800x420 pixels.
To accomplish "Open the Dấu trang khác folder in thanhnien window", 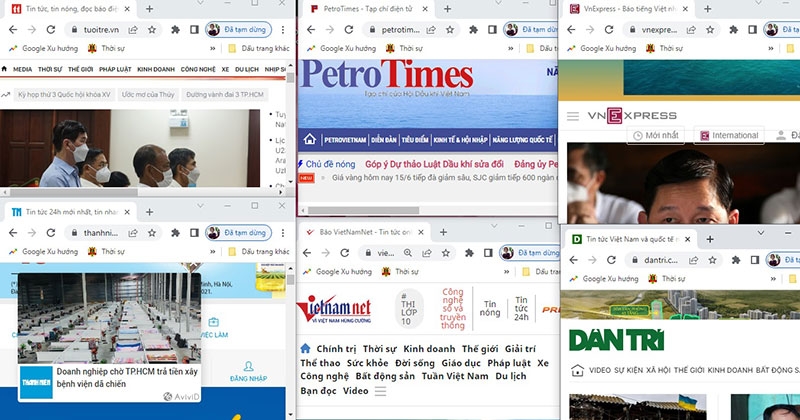I will [258, 252].
